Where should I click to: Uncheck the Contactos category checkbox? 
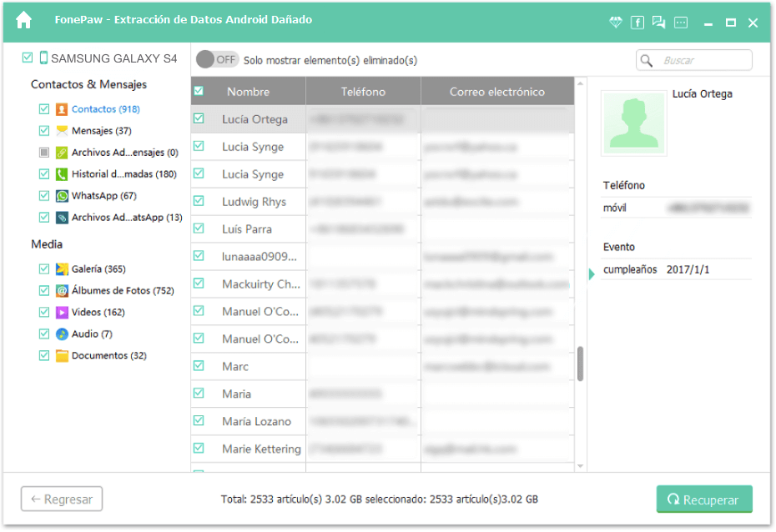tap(44, 109)
